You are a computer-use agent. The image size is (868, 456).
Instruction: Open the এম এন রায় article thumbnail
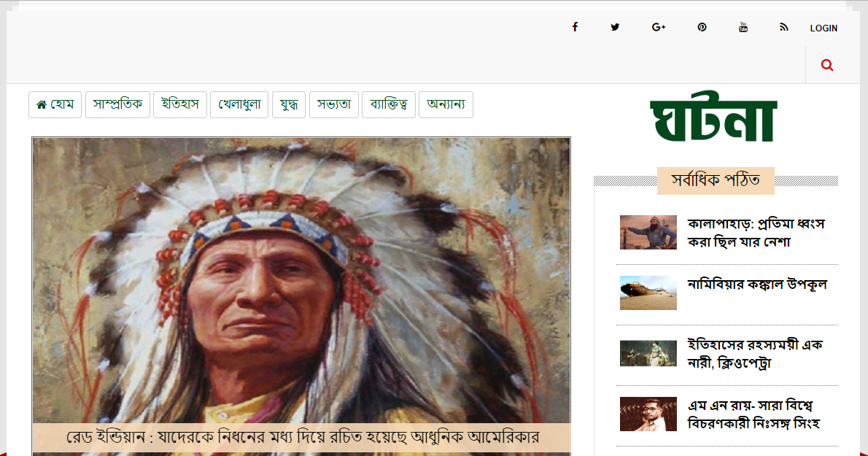coord(648,414)
